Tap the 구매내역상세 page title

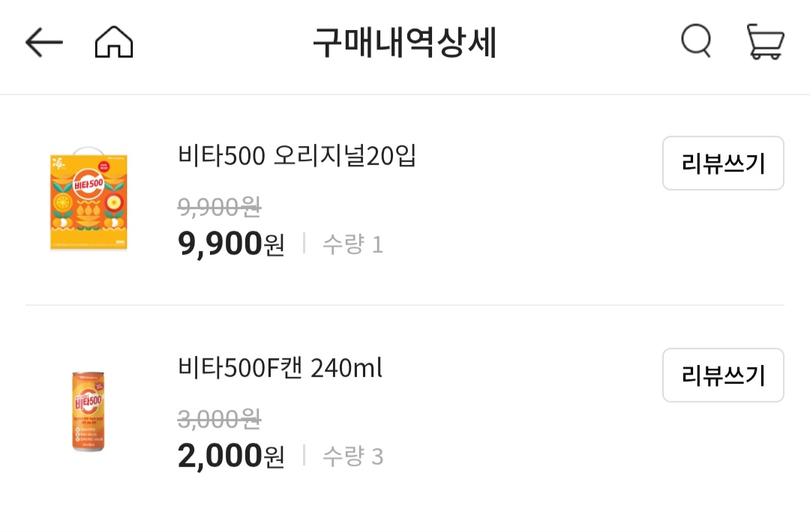pos(405,43)
